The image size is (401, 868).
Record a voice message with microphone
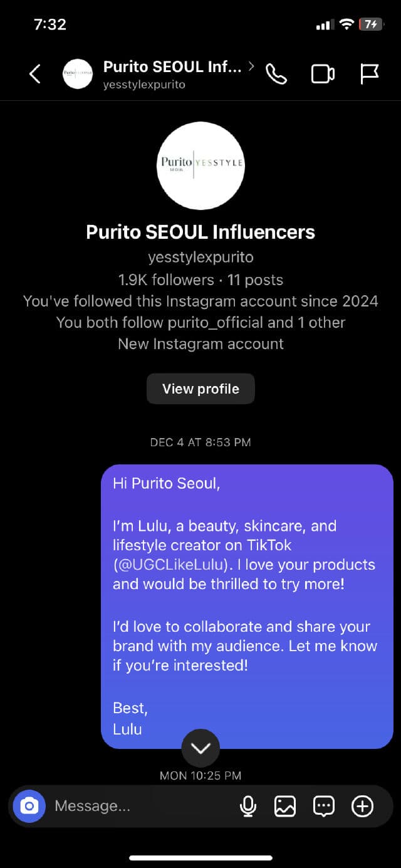click(x=248, y=806)
